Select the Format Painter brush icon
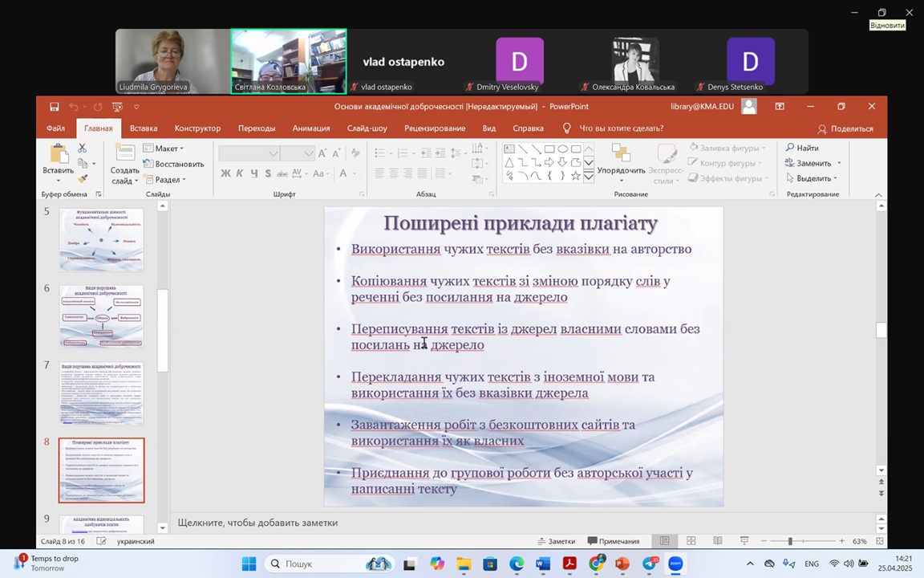 coord(83,178)
